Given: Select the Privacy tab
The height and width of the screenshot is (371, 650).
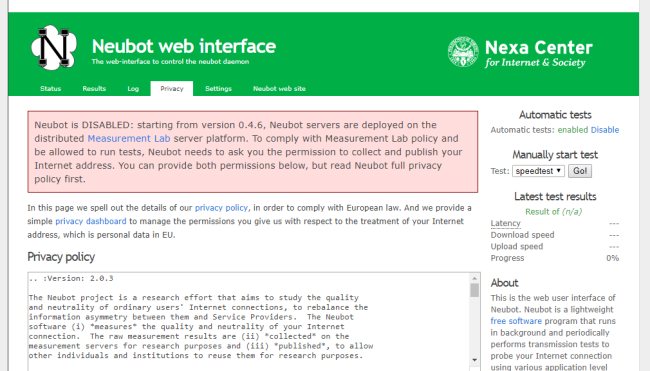Looking at the screenshot, I should pos(172,89).
